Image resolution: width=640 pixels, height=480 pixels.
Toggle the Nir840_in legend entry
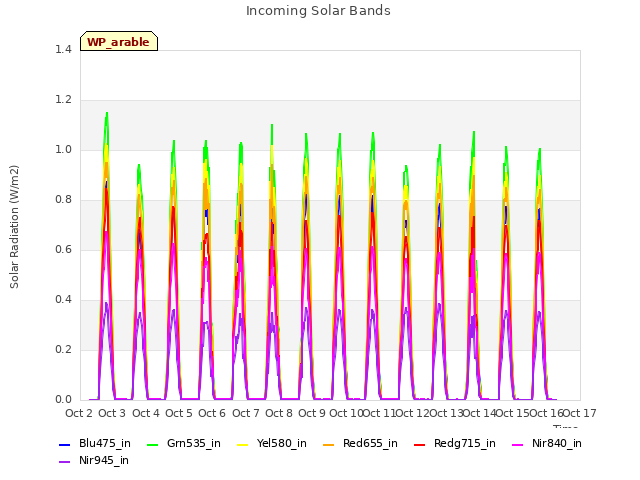(547, 443)
